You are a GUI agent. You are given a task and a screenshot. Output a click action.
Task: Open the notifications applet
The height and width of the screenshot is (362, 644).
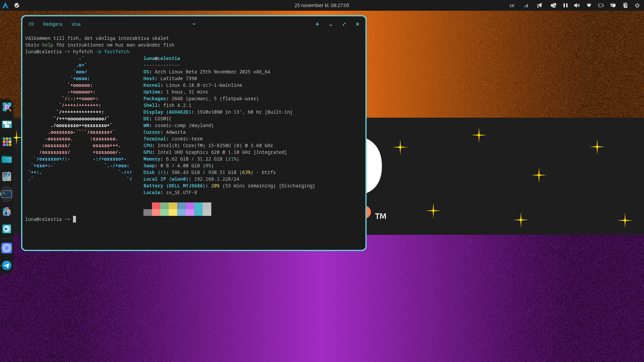click(x=613, y=5)
